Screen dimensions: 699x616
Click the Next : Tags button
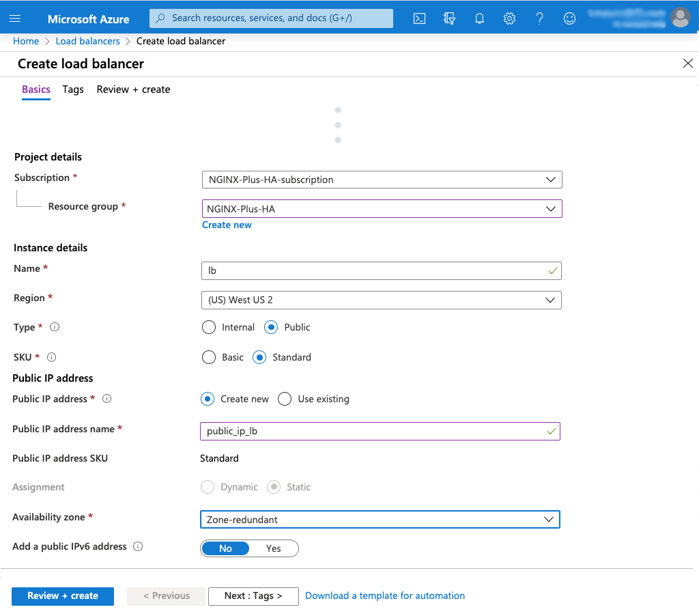(253, 596)
